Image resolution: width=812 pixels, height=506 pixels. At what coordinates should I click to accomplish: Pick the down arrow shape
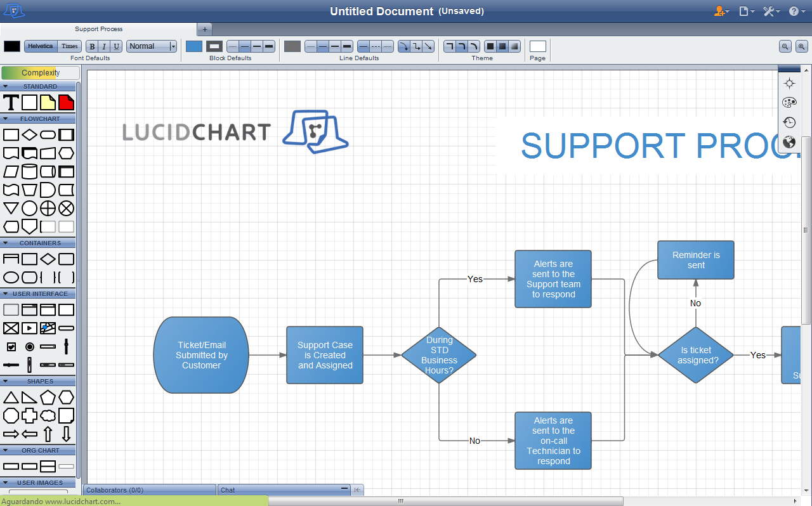pos(66,434)
